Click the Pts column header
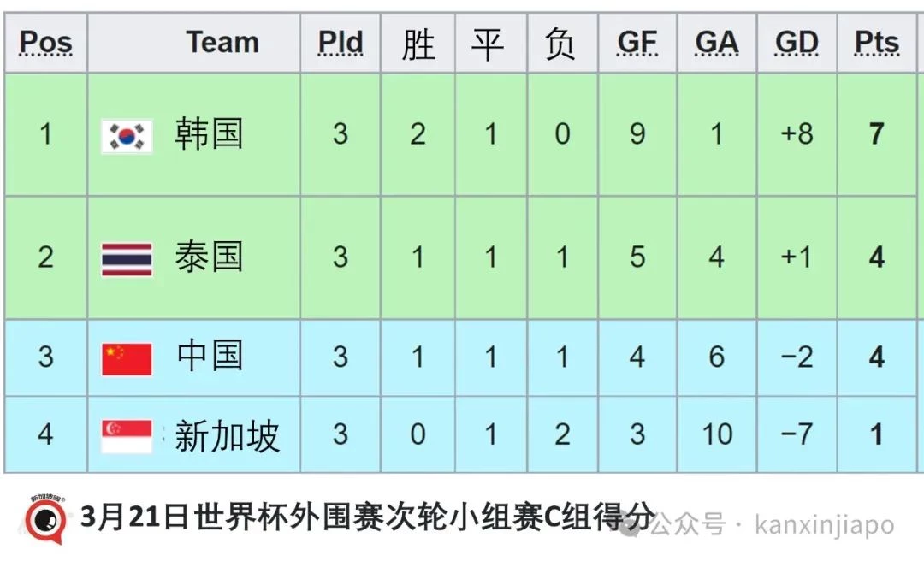Image resolution: width=924 pixels, height=561 pixels. point(877,43)
